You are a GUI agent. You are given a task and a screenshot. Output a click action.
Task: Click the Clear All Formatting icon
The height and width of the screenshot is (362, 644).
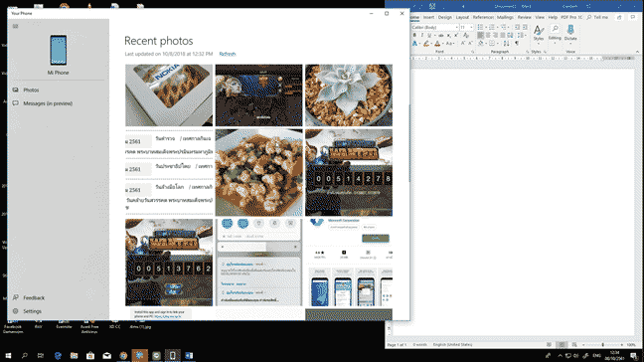pyautogui.click(x=466, y=36)
